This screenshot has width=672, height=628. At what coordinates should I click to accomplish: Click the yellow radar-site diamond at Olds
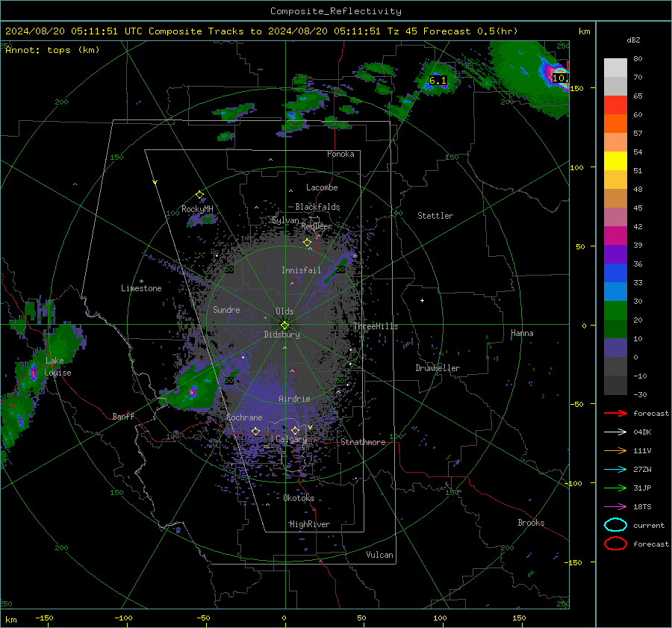click(284, 326)
